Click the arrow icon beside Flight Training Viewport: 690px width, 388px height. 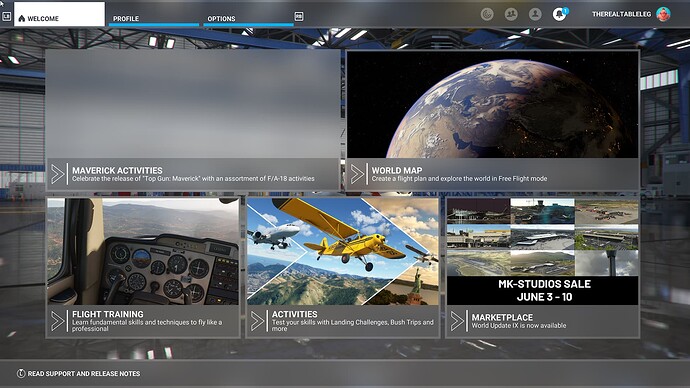(58, 321)
